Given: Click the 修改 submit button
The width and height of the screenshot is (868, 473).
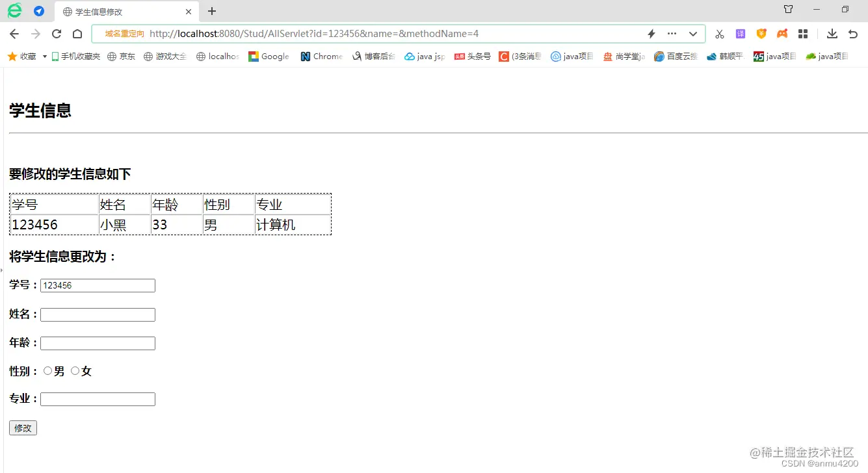Looking at the screenshot, I should 22,428.
